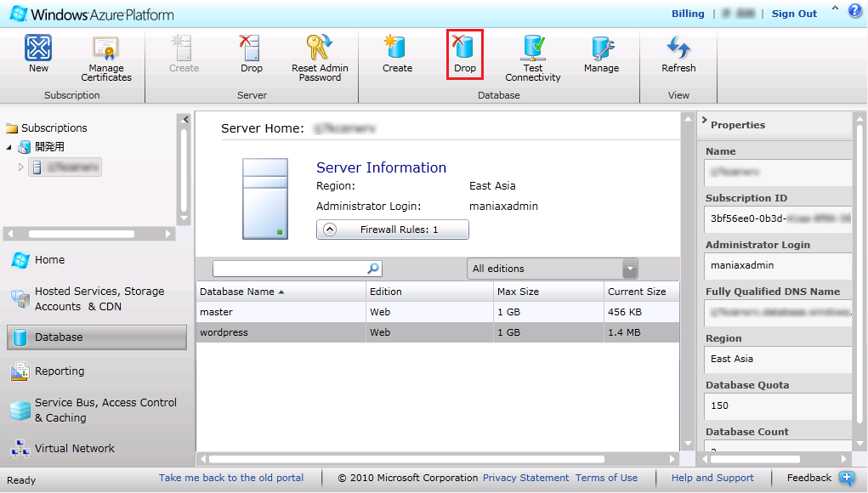Collapse the ribbon with the caret icon

[835, 8]
